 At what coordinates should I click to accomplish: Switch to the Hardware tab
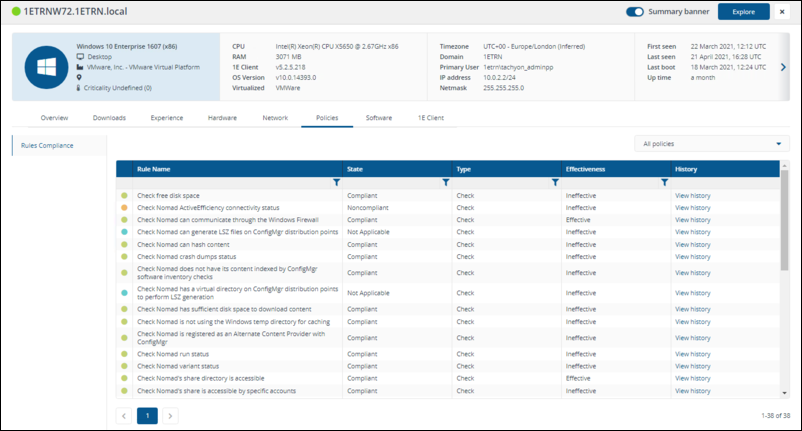coord(222,118)
